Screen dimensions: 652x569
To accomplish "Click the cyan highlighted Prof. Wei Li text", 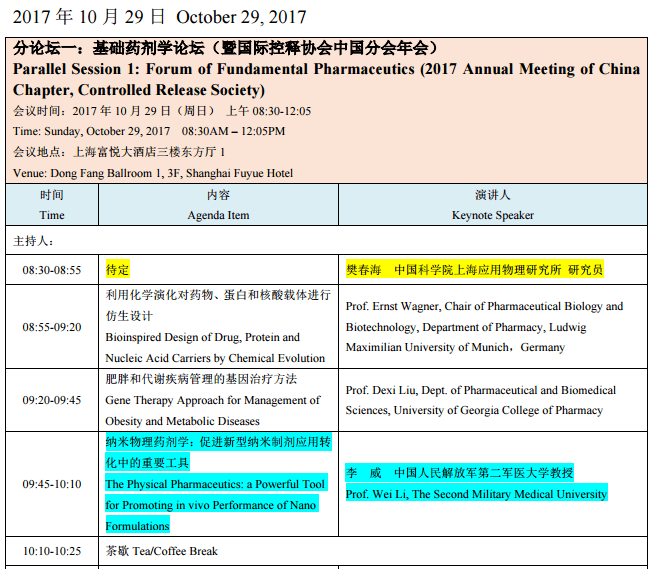I will (x=476, y=494).
